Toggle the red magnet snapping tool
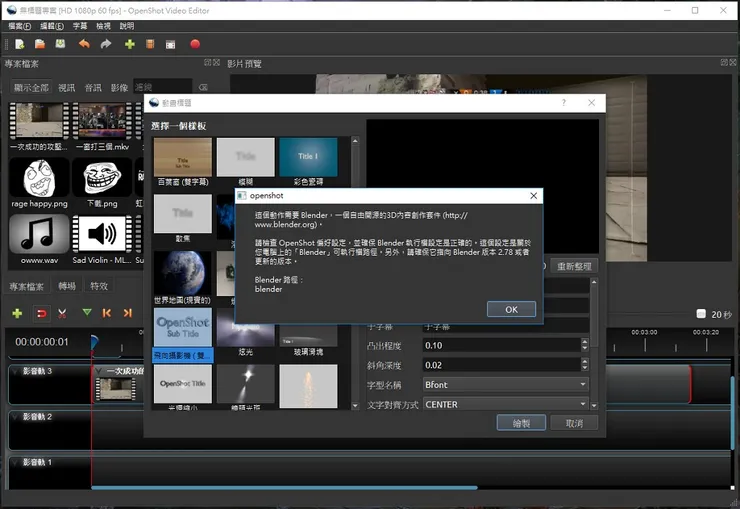Viewport: 740px width, 509px height. [42, 313]
